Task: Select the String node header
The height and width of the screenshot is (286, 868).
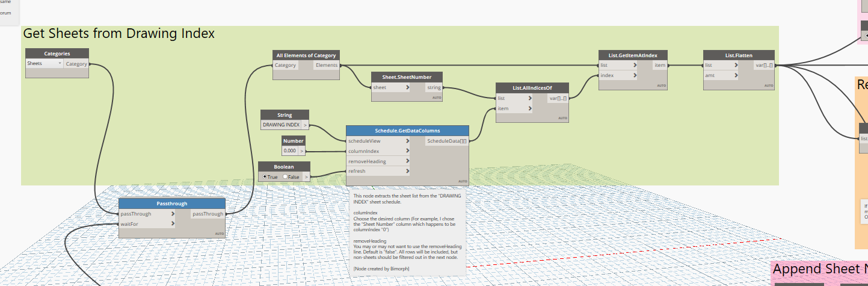Action: (x=285, y=115)
